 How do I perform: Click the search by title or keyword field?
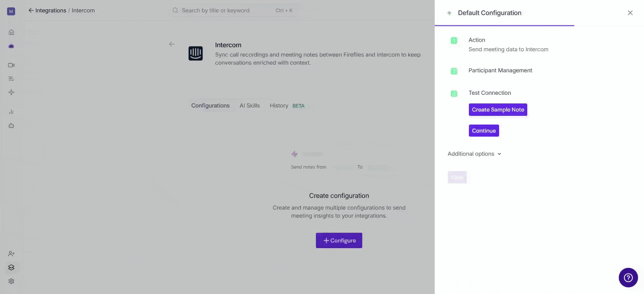click(233, 10)
